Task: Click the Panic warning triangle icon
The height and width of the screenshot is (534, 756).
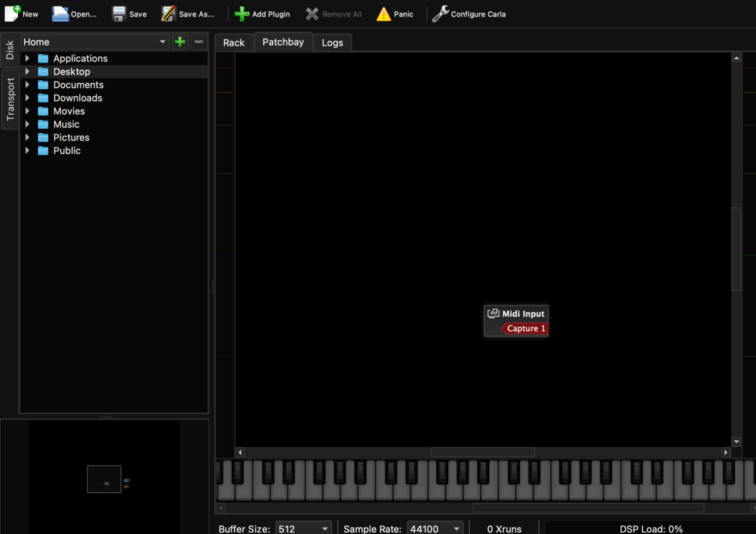Action: 384,14
